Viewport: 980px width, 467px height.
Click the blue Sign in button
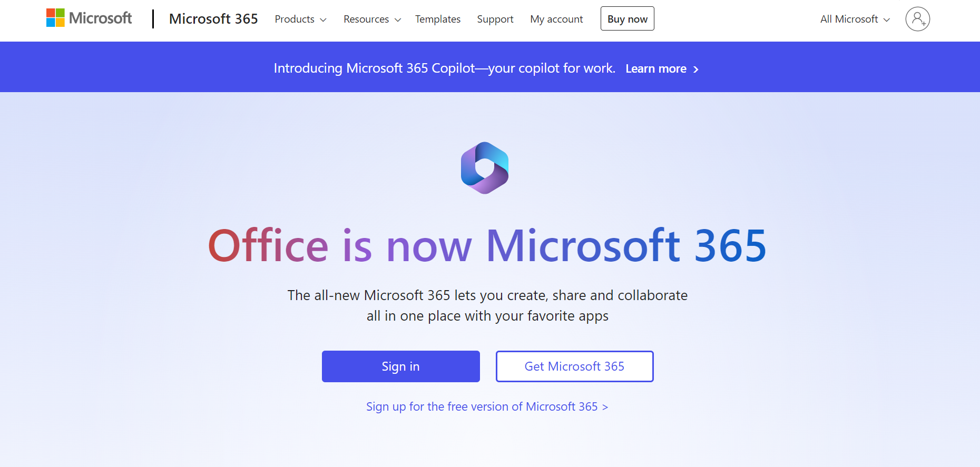401,366
